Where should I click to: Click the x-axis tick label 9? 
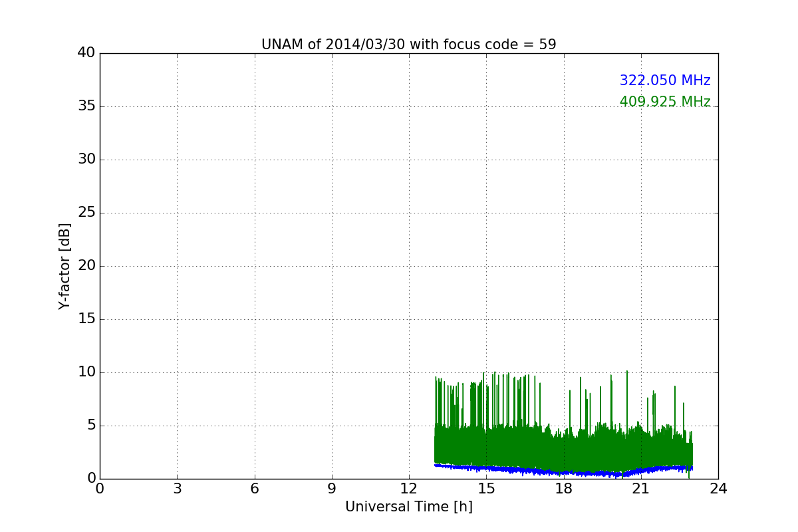point(332,489)
